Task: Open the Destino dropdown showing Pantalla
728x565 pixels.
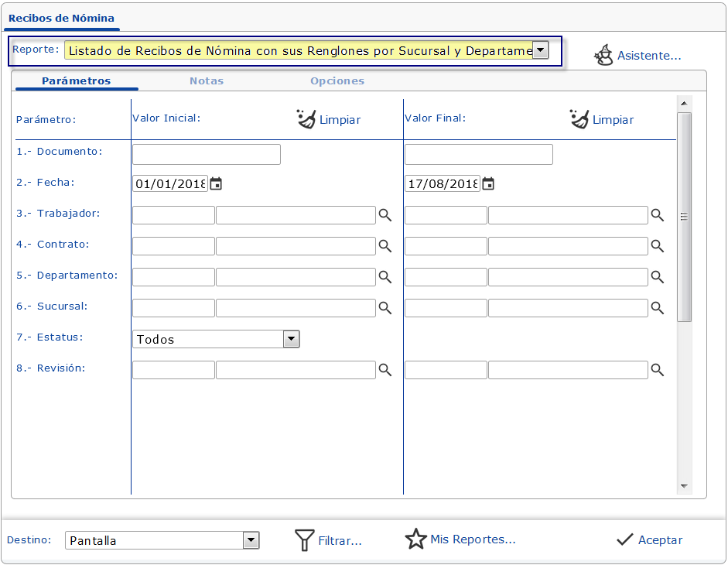Action: (251, 540)
